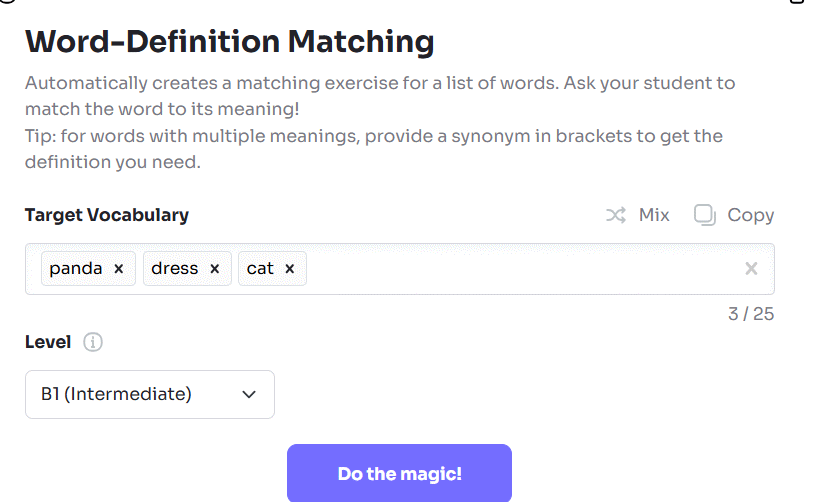819x502 pixels.
Task: Expand the level list via chevron arrow
Action: point(250,394)
